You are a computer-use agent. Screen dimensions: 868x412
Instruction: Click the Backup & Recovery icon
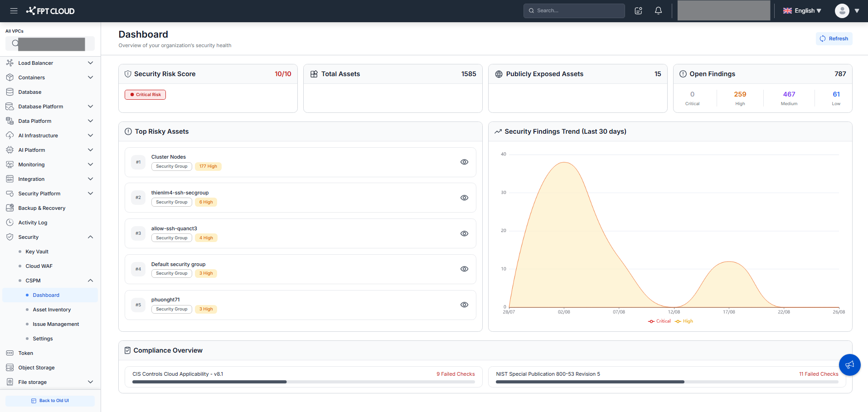pos(10,208)
